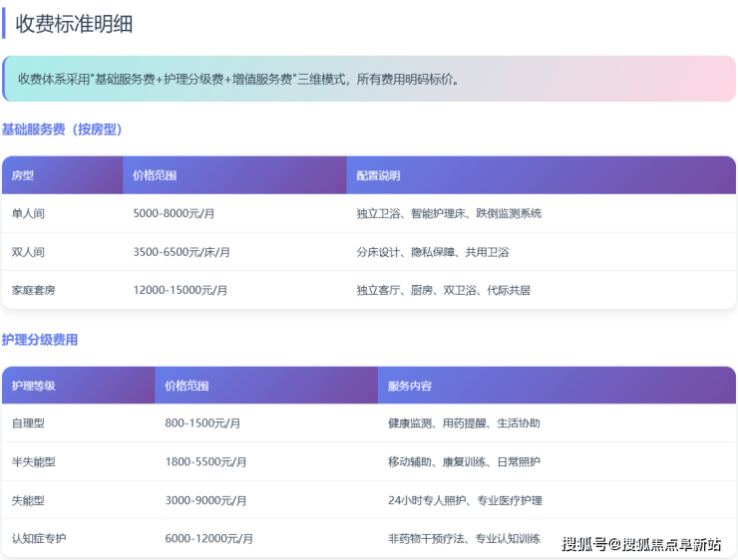The image size is (738, 560).
Task: Select the 家庭套房 row label
Action: point(34,290)
